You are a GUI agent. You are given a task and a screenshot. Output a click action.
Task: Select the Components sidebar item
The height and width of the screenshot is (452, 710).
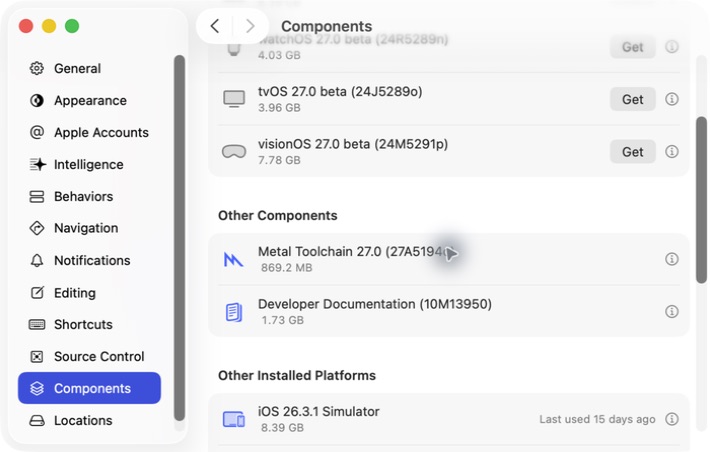[89, 388]
